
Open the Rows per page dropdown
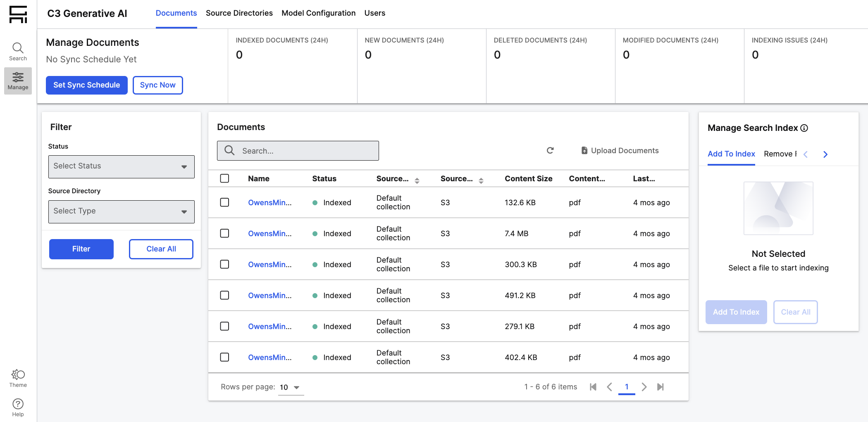291,387
